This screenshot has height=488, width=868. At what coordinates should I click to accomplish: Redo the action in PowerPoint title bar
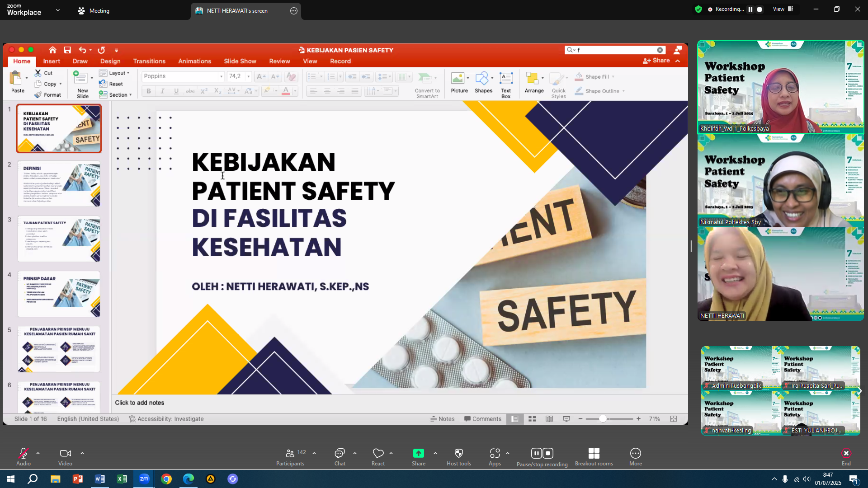click(x=101, y=50)
